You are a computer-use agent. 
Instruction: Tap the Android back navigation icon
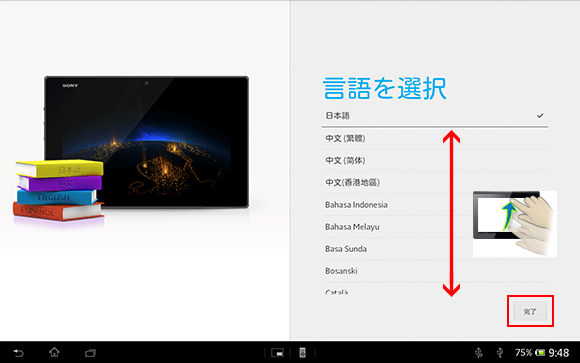(18, 353)
